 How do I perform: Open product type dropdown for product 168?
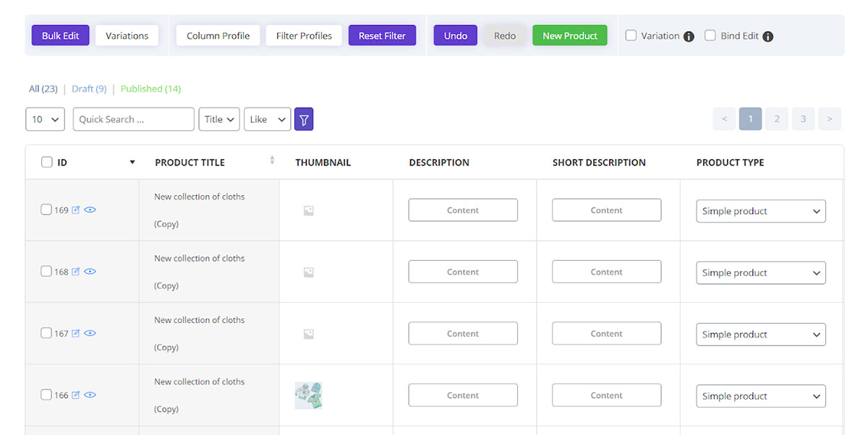[x=761, y=272]
